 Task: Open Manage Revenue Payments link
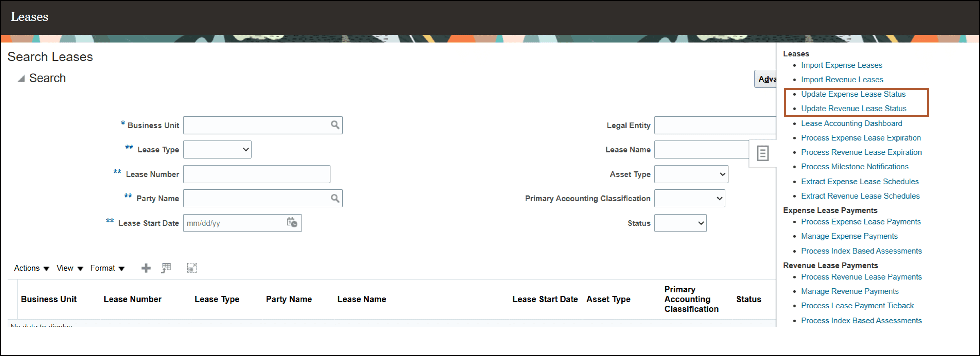[849, 291]
